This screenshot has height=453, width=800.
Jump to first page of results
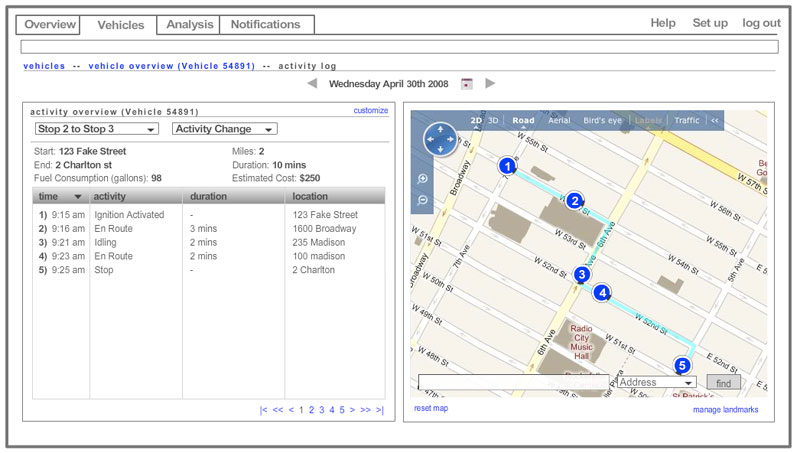[x=263, y=410]
